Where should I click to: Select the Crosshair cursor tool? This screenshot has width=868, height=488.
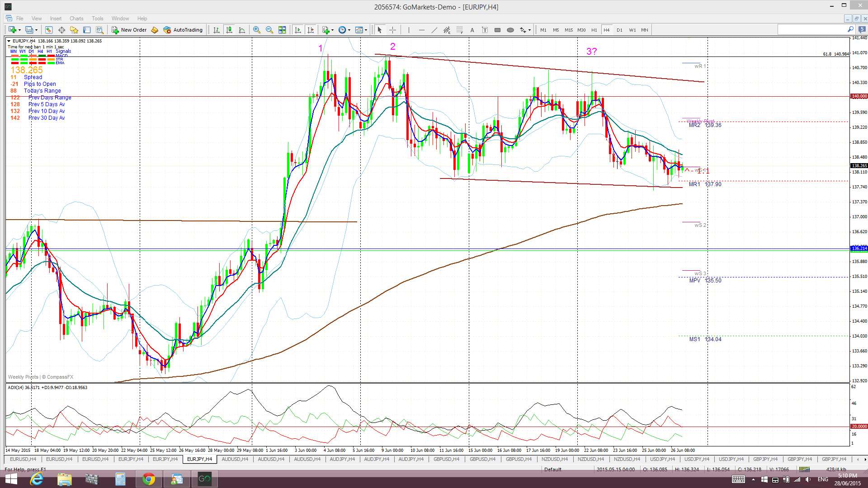point(392,30)
